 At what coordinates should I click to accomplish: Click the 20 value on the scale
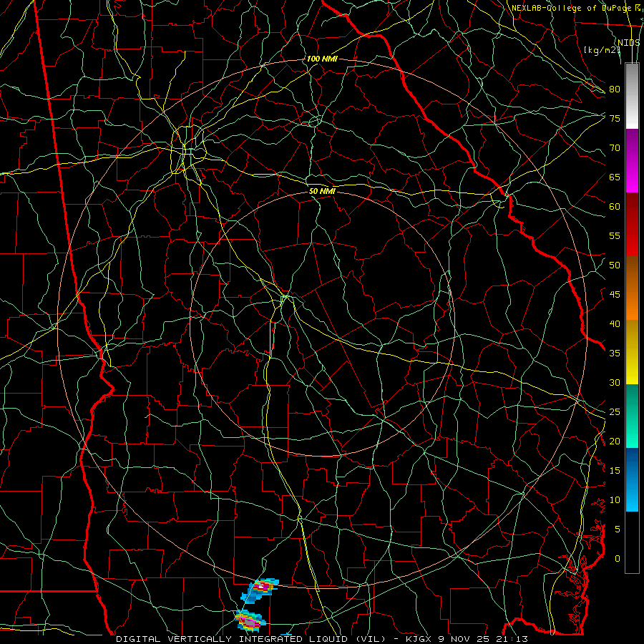click(615, 441)
